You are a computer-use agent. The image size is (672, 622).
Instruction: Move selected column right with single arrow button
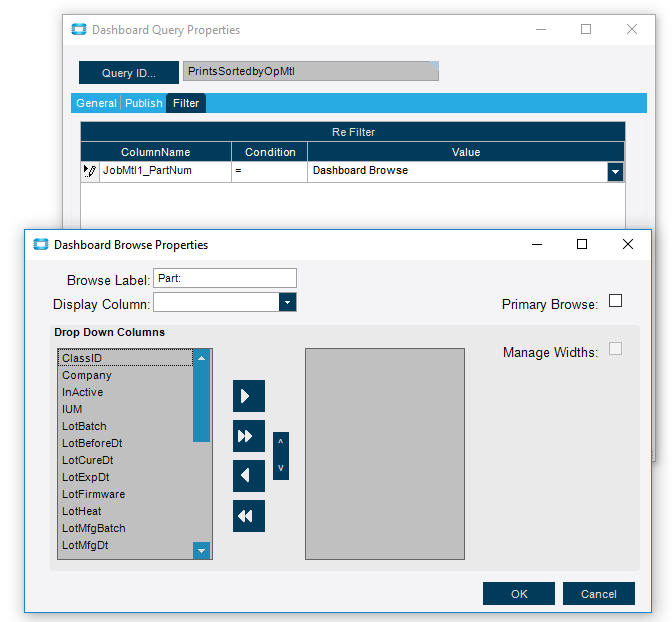(x=249, y=396)
